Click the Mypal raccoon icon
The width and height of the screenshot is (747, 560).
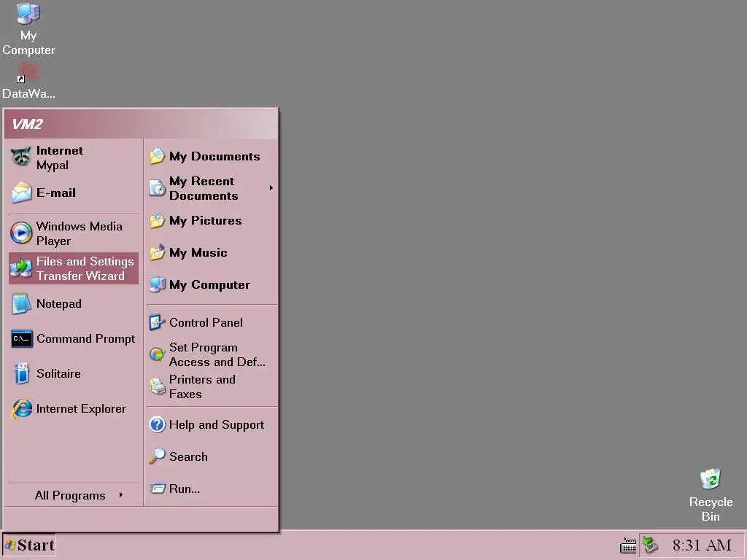pos(21,157)
